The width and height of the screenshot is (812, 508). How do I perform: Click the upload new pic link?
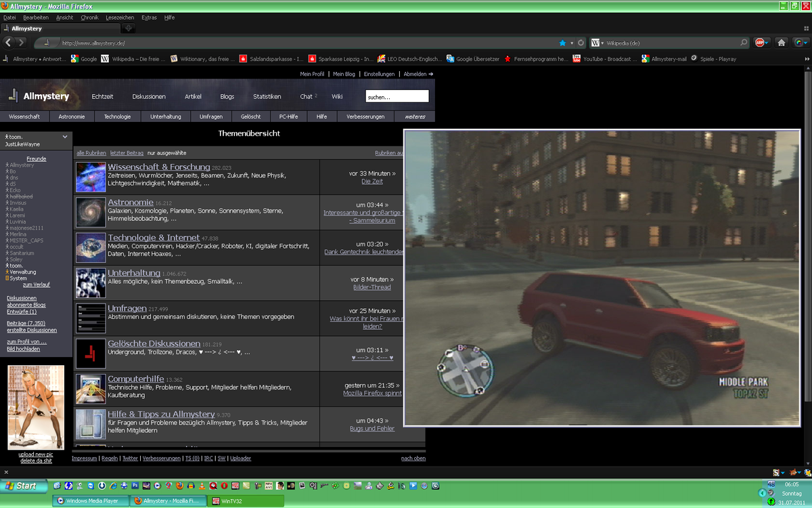pyautogui.click(x=36, y=454)
